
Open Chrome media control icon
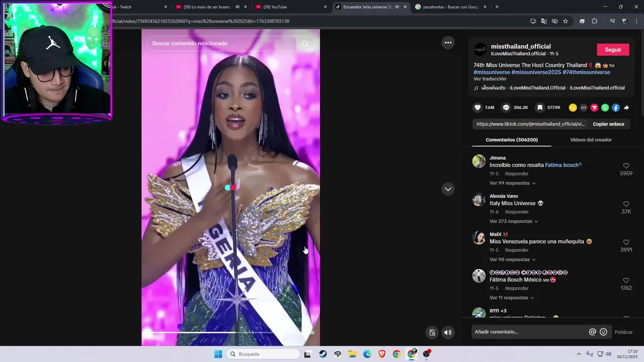tap(612, 21)
